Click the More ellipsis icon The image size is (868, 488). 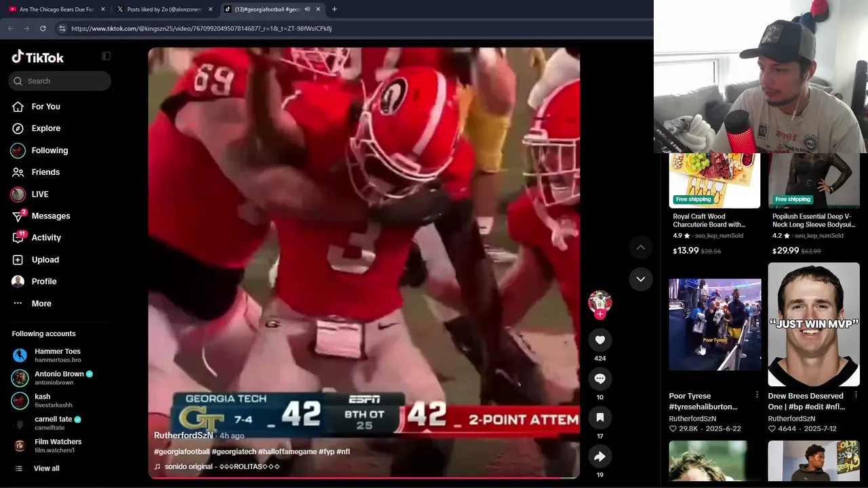tap(18, 303)
